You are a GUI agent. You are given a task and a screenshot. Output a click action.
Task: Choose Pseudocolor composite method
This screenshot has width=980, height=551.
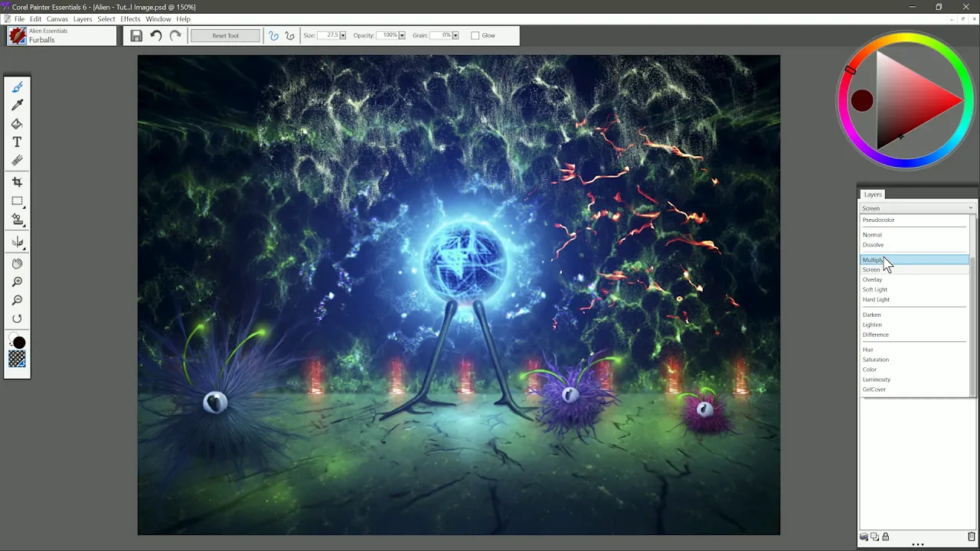click(914, 220)
